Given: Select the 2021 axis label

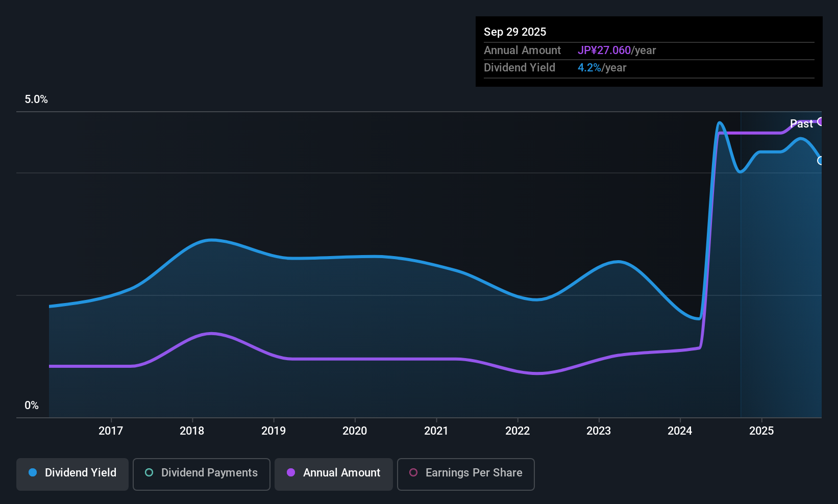Looking at the screenshot, I should (x=436, y=431).
